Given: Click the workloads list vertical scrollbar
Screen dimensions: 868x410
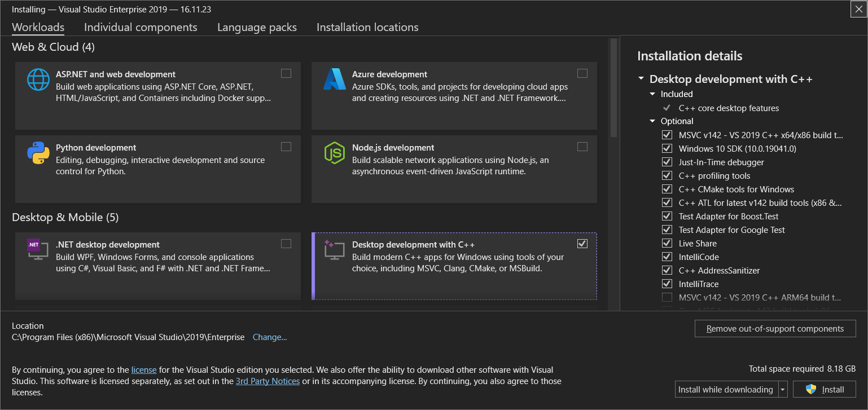Looking at the screenshot, I should click(x=613, y=87).
